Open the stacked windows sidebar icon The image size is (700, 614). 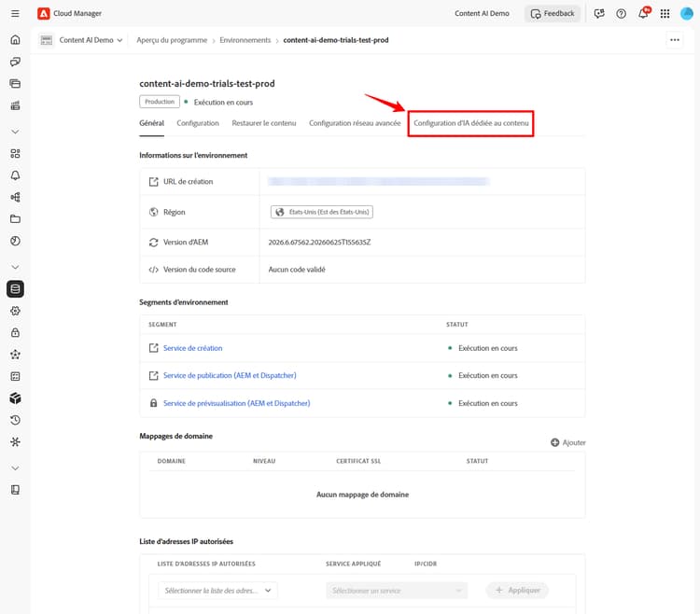[x=15, y=83]
